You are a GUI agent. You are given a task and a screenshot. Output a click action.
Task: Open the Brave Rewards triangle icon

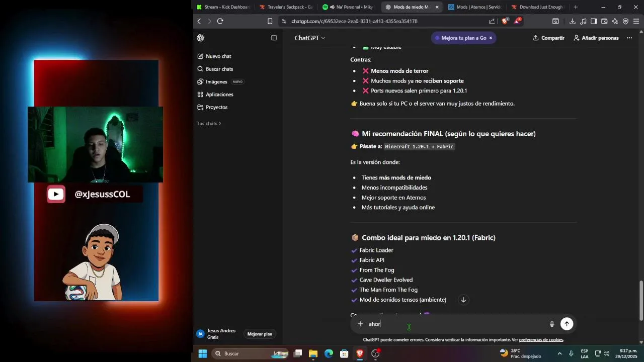click(x=517, y=21)
